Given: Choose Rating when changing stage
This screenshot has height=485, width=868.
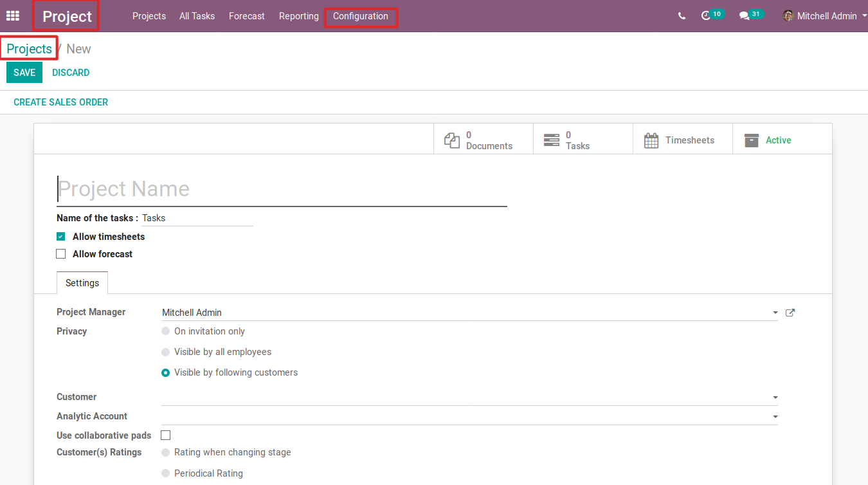Looking at the screenshot, I should click(x=166, y=452).
